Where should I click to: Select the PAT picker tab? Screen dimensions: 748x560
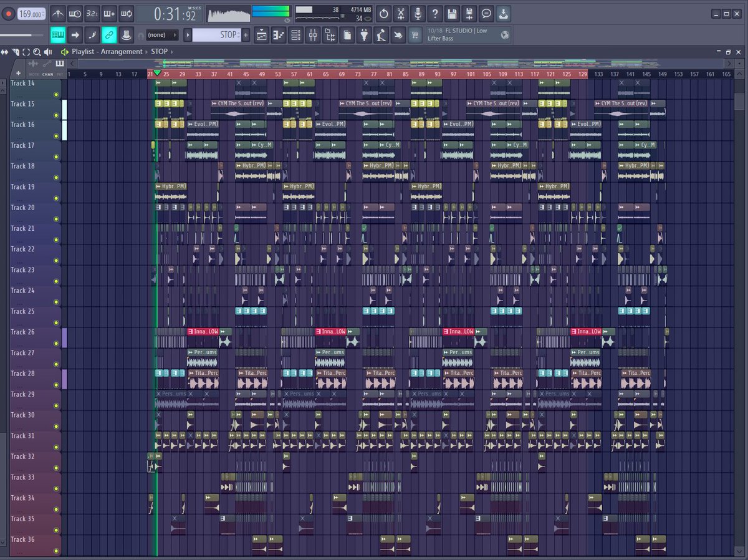tap(60, 74)
